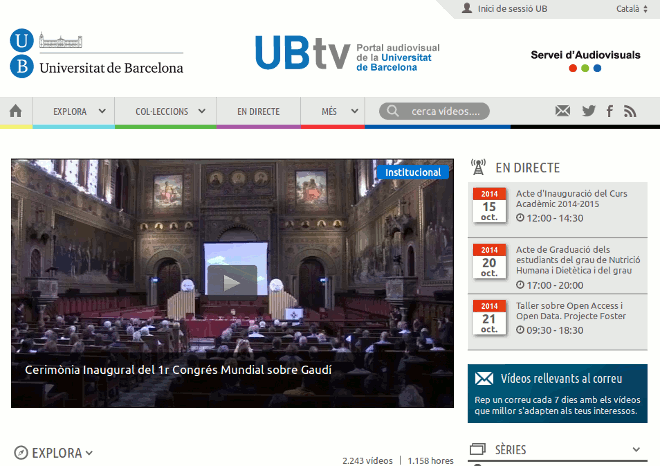Click the Vídeos rellevants al correu banner
Screen dimensions: 660x466
(x=557, y=393)
